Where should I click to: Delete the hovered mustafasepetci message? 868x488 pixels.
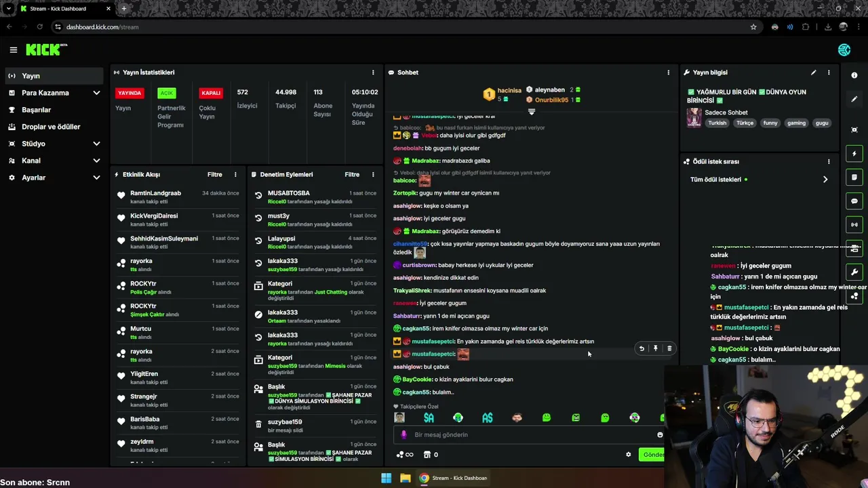pyautogui.click(x=669, y=348)
